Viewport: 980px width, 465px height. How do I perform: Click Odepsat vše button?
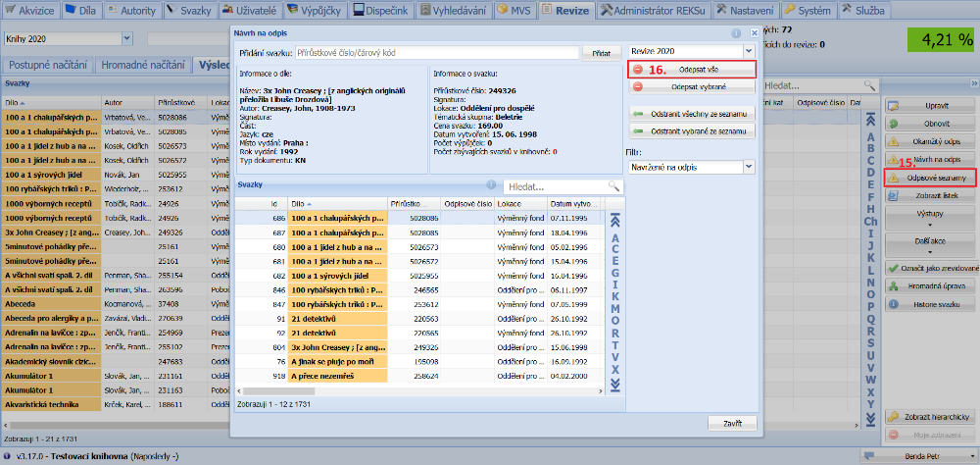[692, 70]
